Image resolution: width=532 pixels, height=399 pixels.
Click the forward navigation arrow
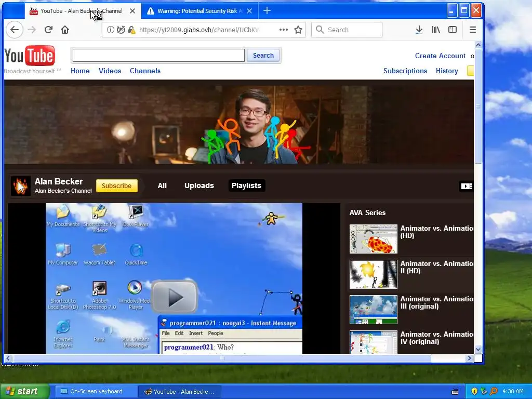tap(32, 30)
